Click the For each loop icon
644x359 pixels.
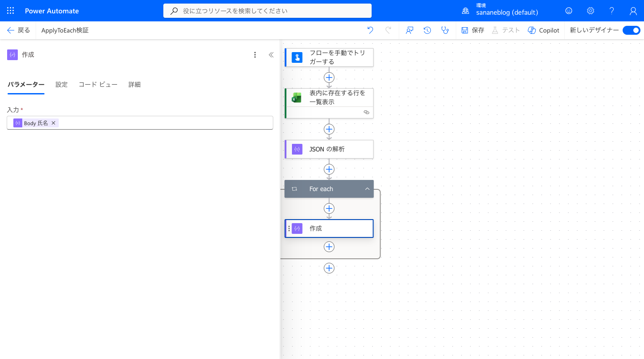pyautogui.click(x=294, y=189)
